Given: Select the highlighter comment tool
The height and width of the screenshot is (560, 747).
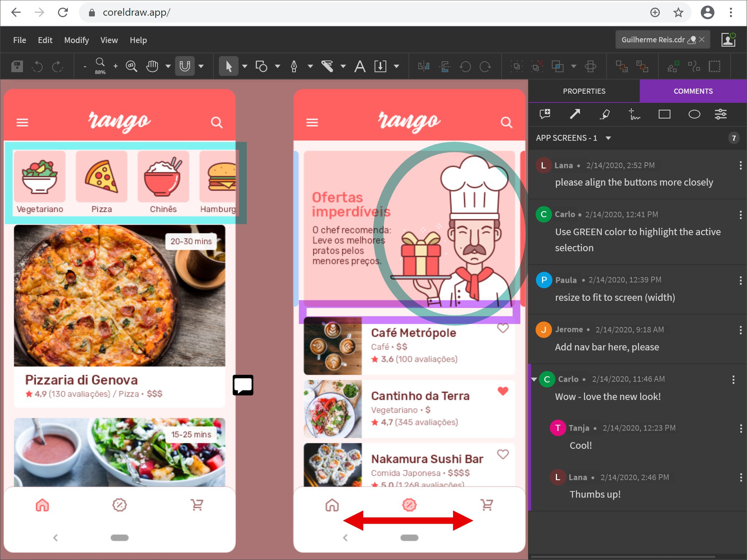Looking at the screenshot, I should tap(605, 114).
